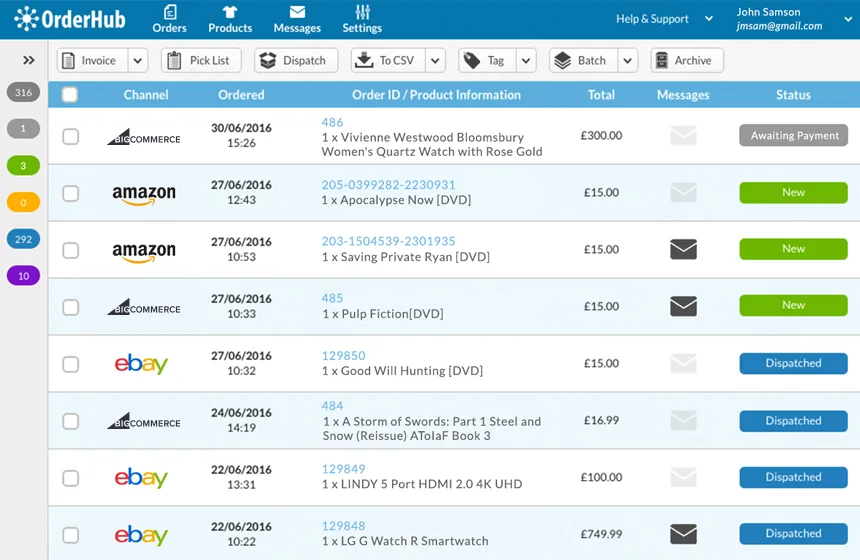Open the Settings sliders icon

point(362,12)
